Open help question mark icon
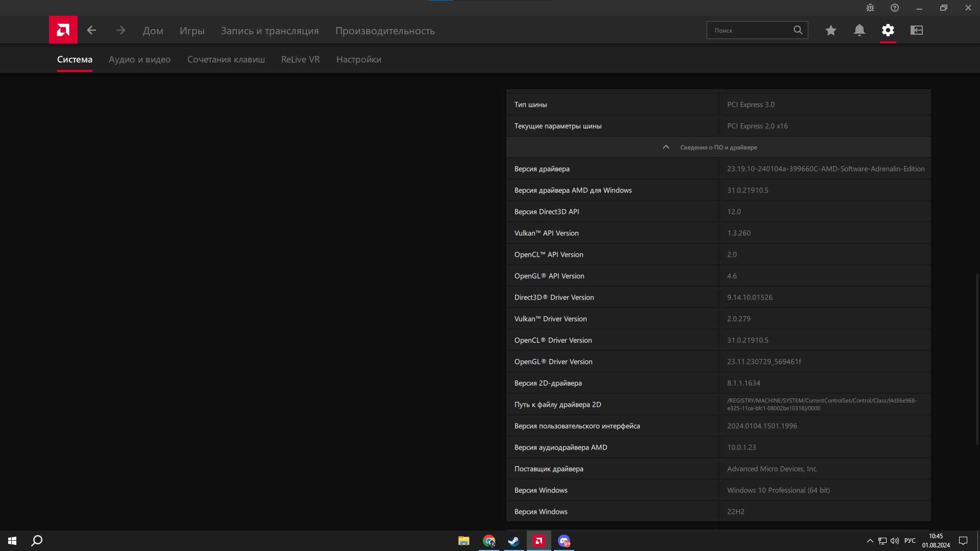This screenshot has width=980, height=551. [x=895, y=8]
